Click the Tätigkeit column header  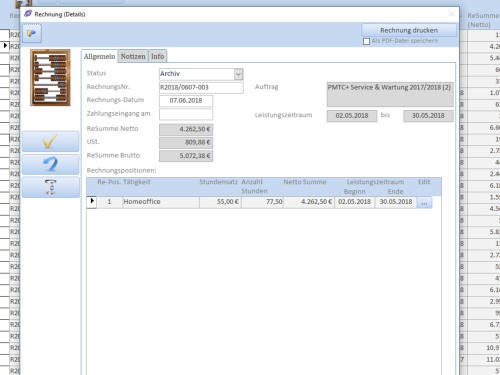pos(137,182)
